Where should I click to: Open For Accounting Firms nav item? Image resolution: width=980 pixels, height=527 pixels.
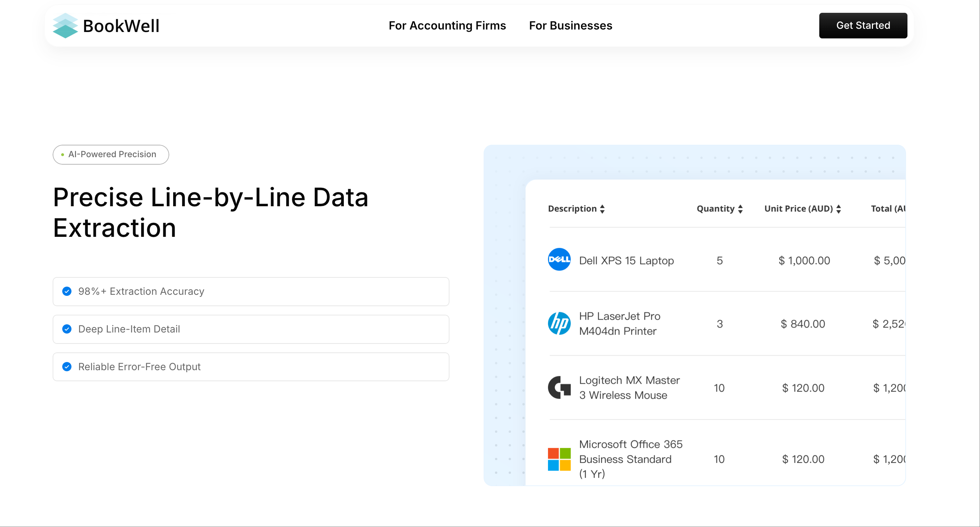[447, 26]
